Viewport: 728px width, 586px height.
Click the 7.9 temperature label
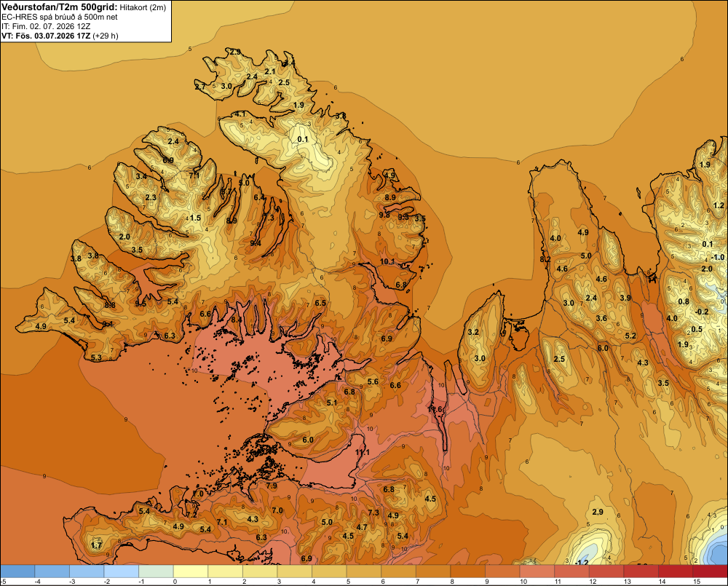tap(272, 486)
